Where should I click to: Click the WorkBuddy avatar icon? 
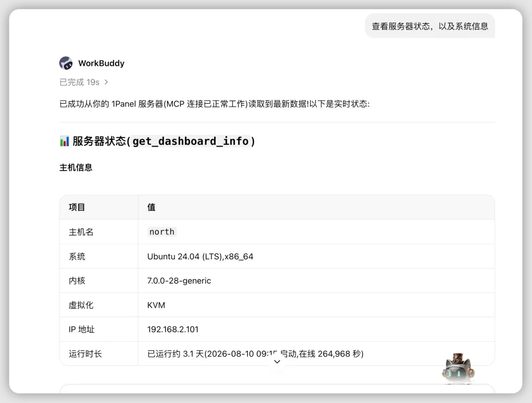pyautogui.click(x=66, y=63)
